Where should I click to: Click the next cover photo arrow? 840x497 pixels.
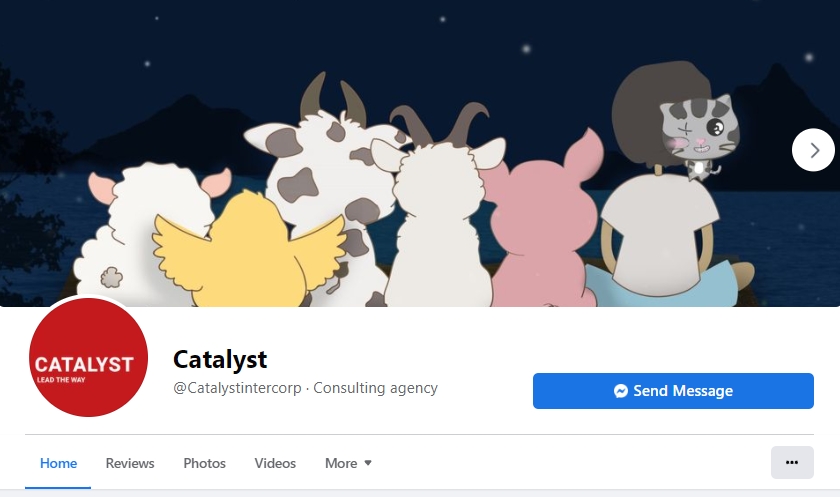tap(813, 150)
